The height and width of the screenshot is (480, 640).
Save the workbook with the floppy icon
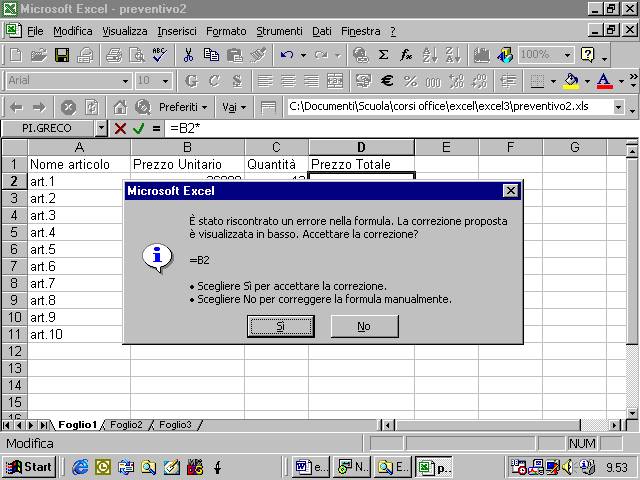[62, 55]
